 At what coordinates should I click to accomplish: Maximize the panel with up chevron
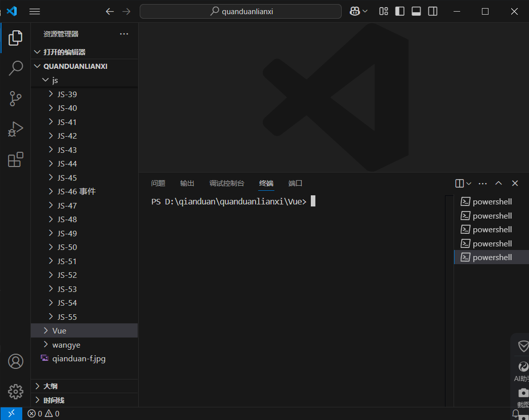(499, 183)
